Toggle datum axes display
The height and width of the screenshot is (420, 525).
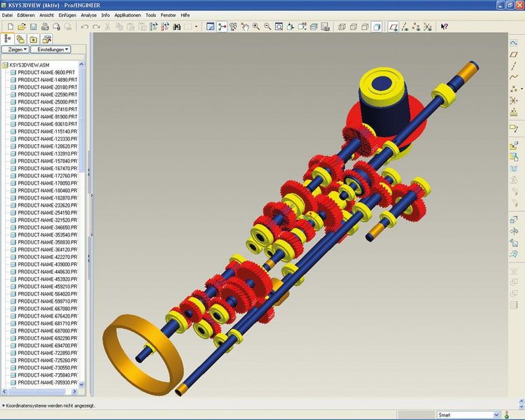(x=405, y=27)
